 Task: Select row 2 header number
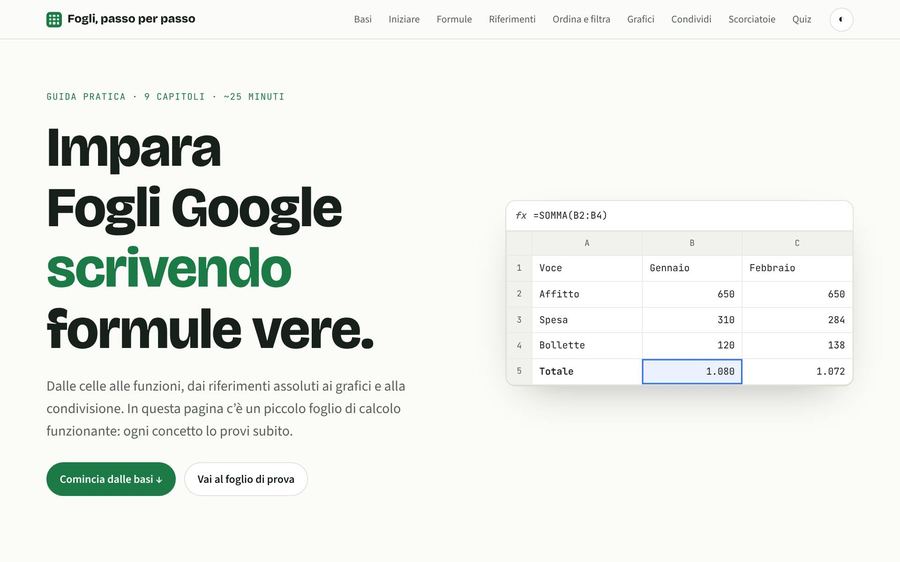click(519, 294)
